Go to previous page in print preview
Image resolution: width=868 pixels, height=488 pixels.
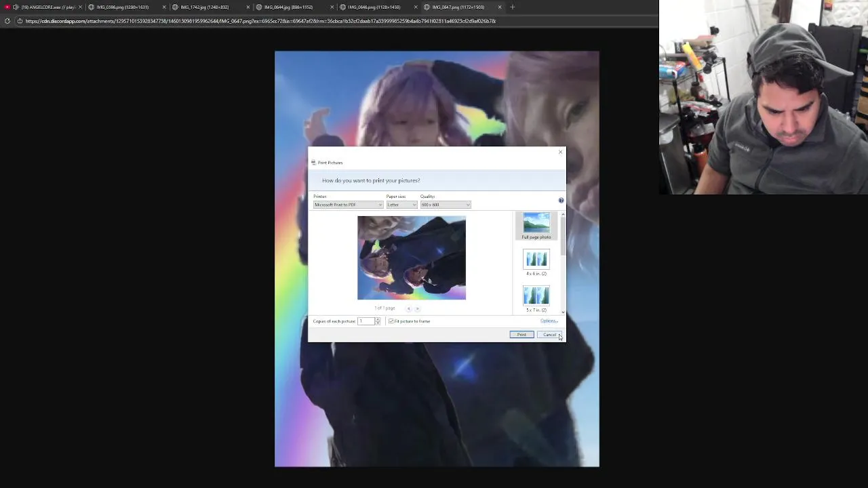coord(408,308)
